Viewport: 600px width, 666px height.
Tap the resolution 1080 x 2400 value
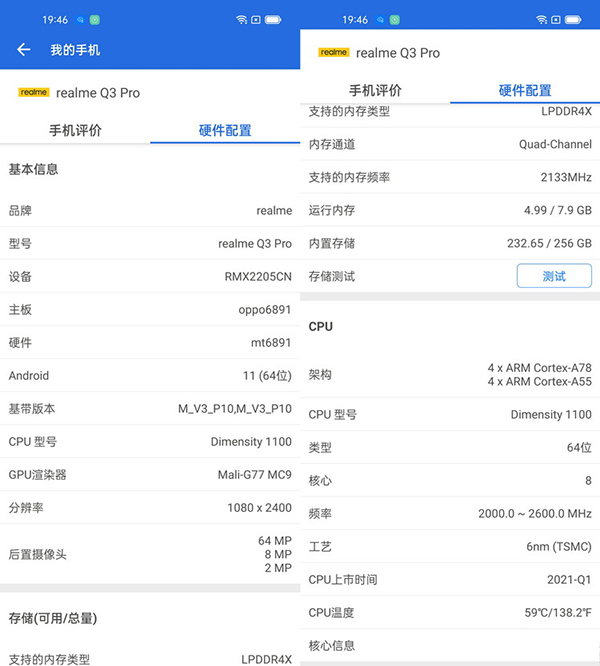pos(259,508)
